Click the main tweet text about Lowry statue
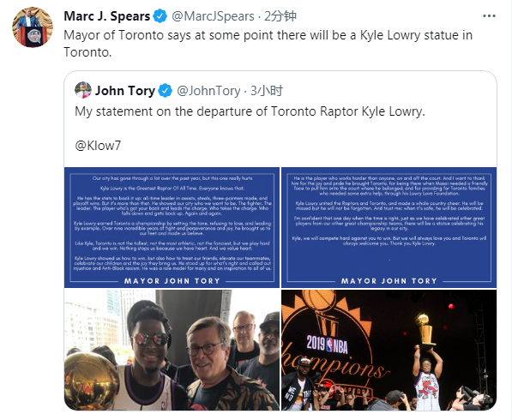The height and width of the screenshot is (420, 512). (268, 44)
